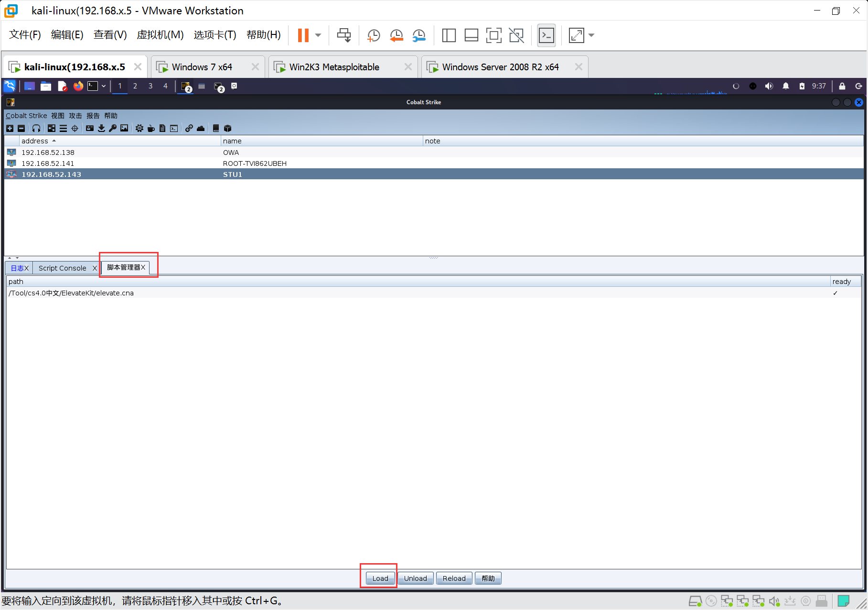Click the Load button

tap(380, 578)
